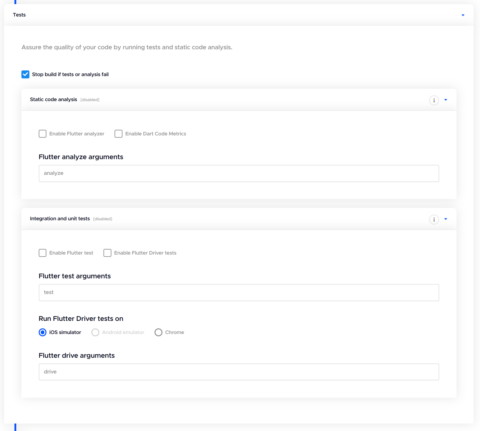Viewport: 480px width, 431px height.
Task: Click the Flutter drive arguments field
Action: pos(239,372)
